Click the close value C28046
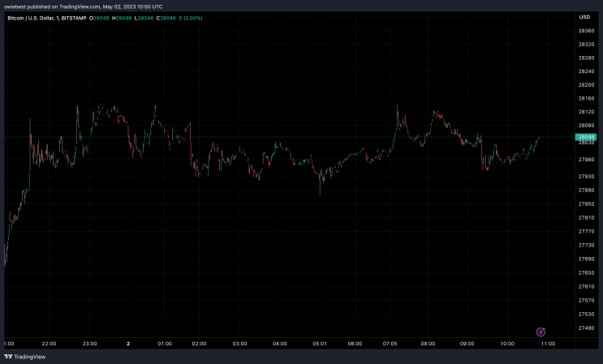This screenshot has height=364, width=603. tap(166, 18)
